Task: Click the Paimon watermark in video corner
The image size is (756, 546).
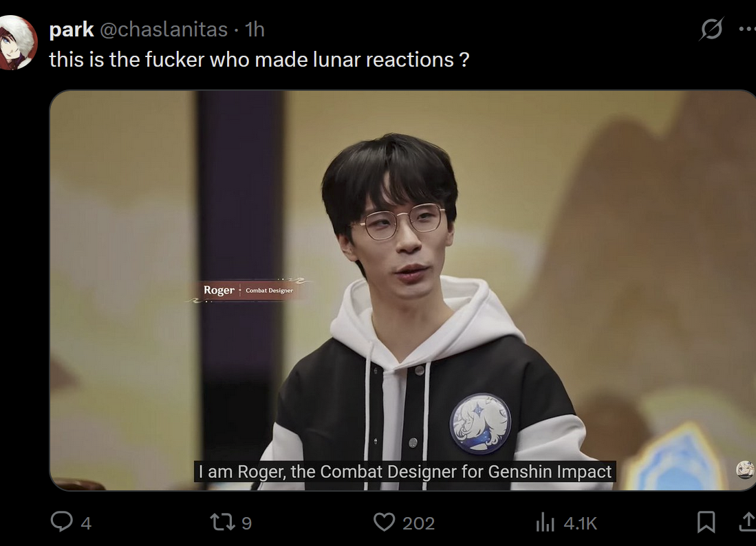Action: tap(745, 469)
